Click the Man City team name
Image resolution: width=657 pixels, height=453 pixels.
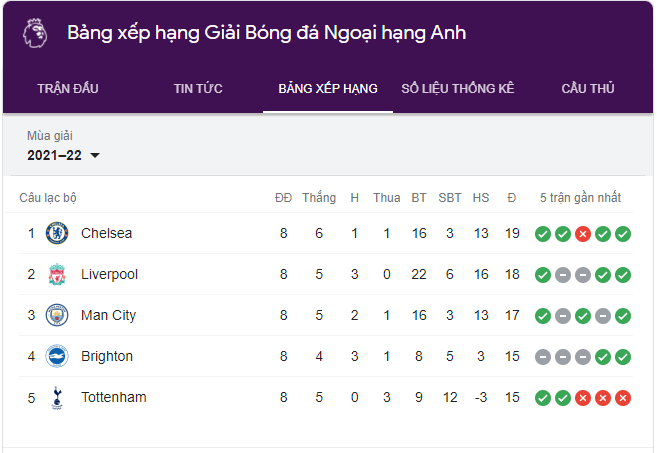pos(108,315)
